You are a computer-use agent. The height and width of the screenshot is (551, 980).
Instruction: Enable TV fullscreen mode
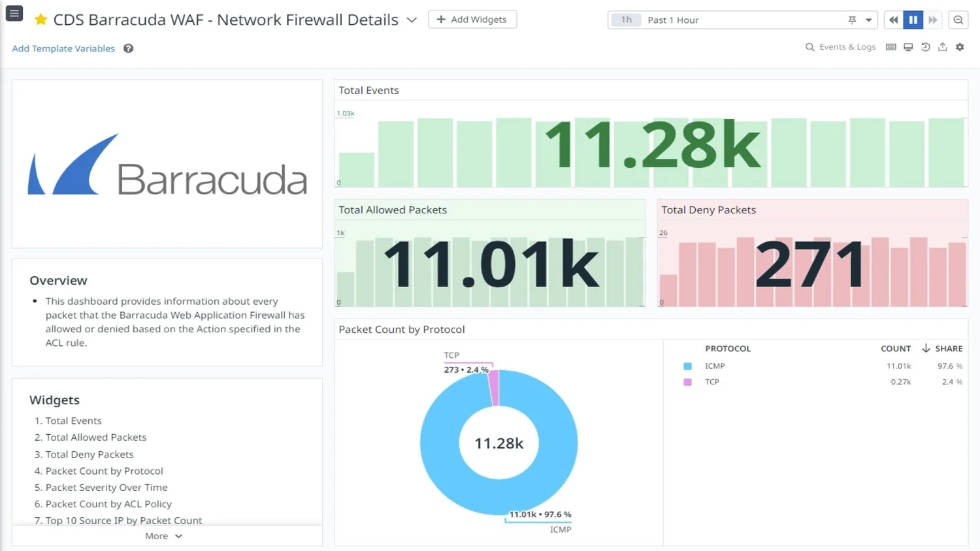(908, 46)
